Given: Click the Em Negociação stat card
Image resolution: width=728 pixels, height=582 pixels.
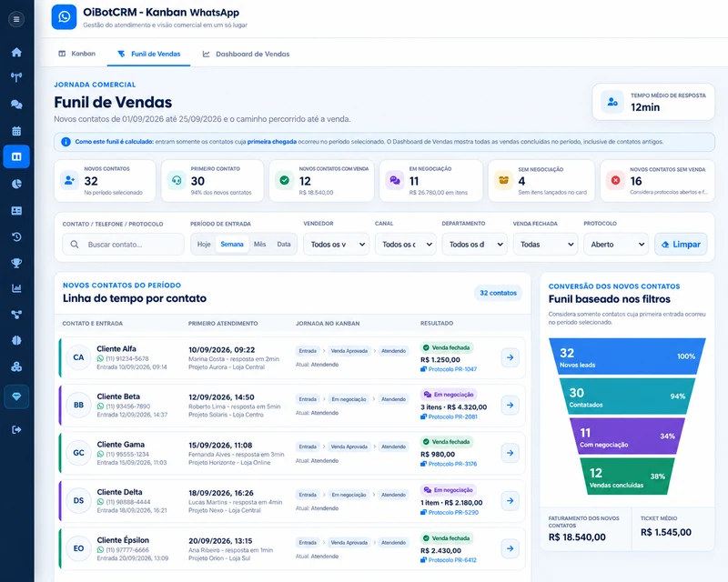Looking at the screenshot, I should (430, 181).
